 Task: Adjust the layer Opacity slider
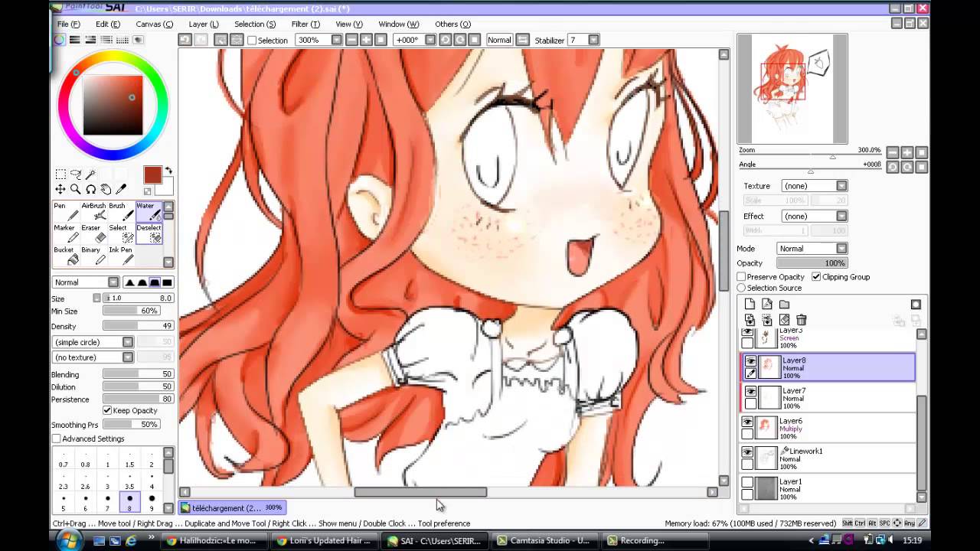pos(812,263)
